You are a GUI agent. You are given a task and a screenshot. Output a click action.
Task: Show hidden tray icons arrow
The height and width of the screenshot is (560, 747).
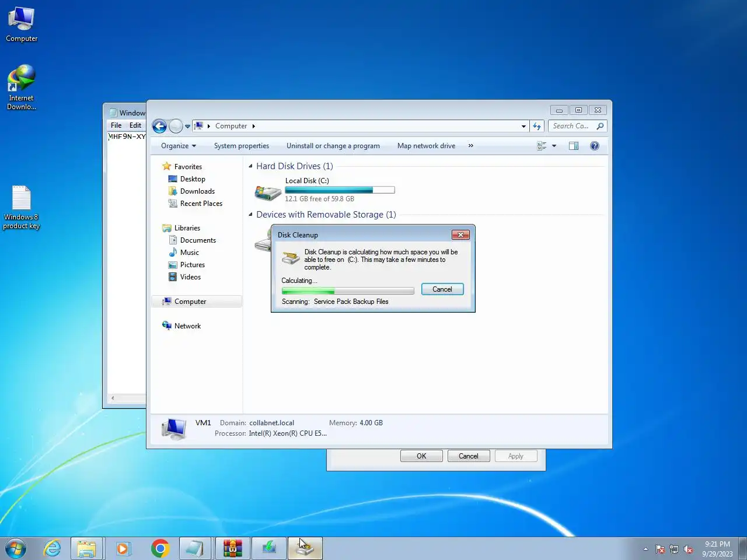pos(645,549)
